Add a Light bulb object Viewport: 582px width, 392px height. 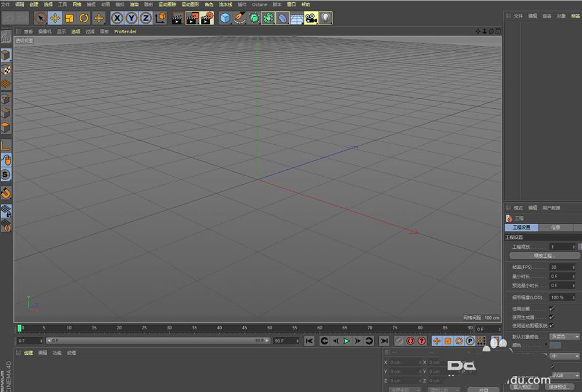(x=325, y=18)
